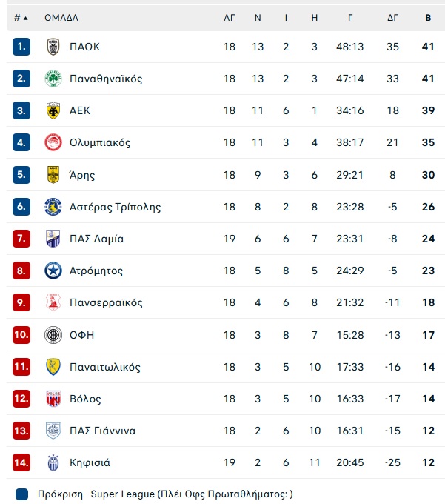
Task: Click the Άρης yellow shield crest
Action: click(53, 174)
